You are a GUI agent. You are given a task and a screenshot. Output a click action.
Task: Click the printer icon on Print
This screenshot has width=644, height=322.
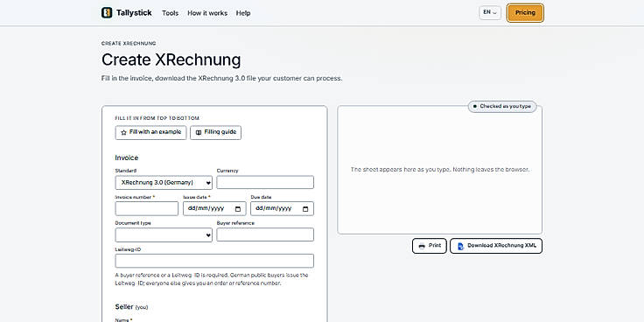422,246
